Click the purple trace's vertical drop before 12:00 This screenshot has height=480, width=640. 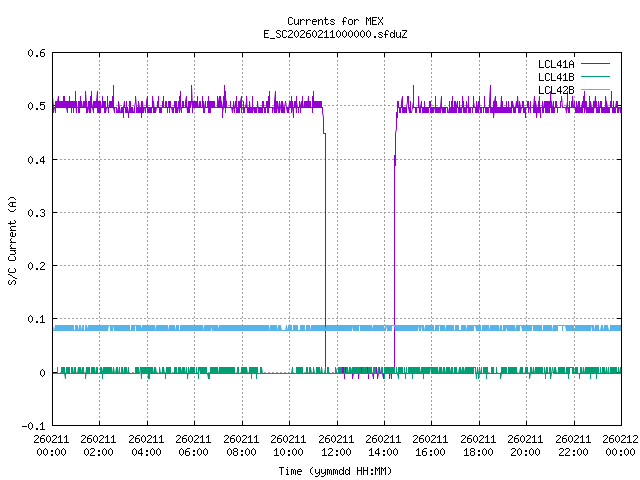click(x=325, y=250)
